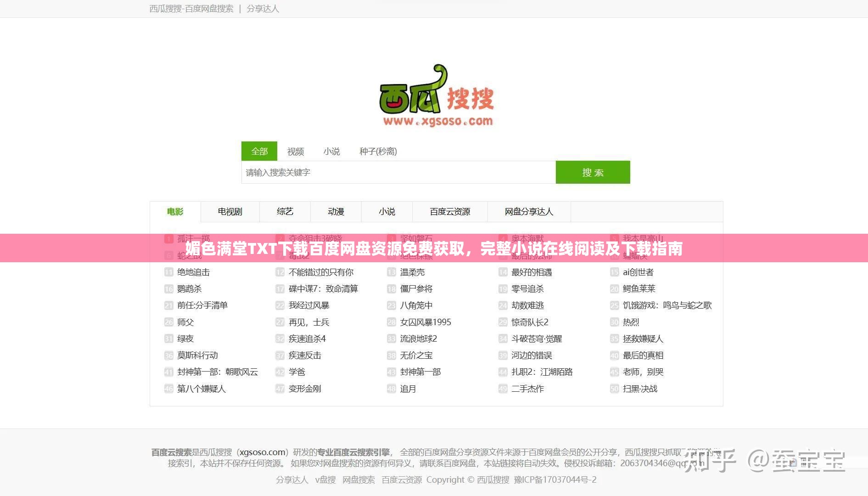
Task: Switch to the 动漫 category tab
Action: pos(336,212)
